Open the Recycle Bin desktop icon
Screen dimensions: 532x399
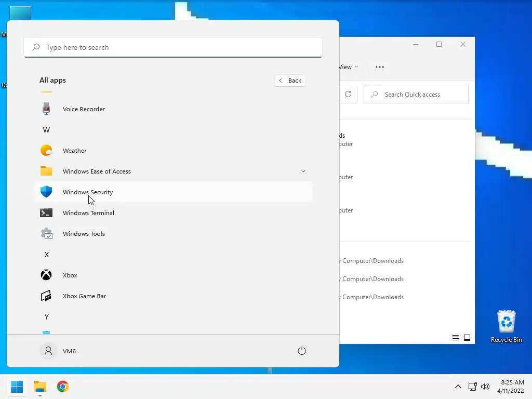(506, 326)
